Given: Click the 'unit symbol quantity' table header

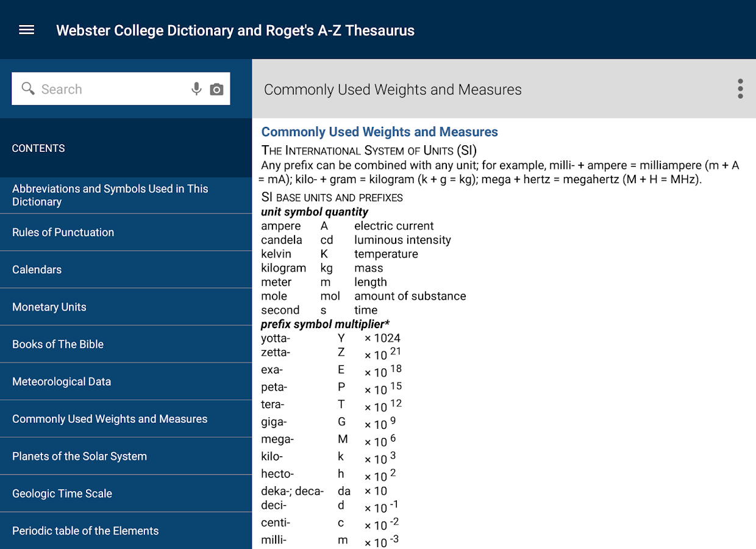Looking at the screenshot, I should (x=315, y=212).
